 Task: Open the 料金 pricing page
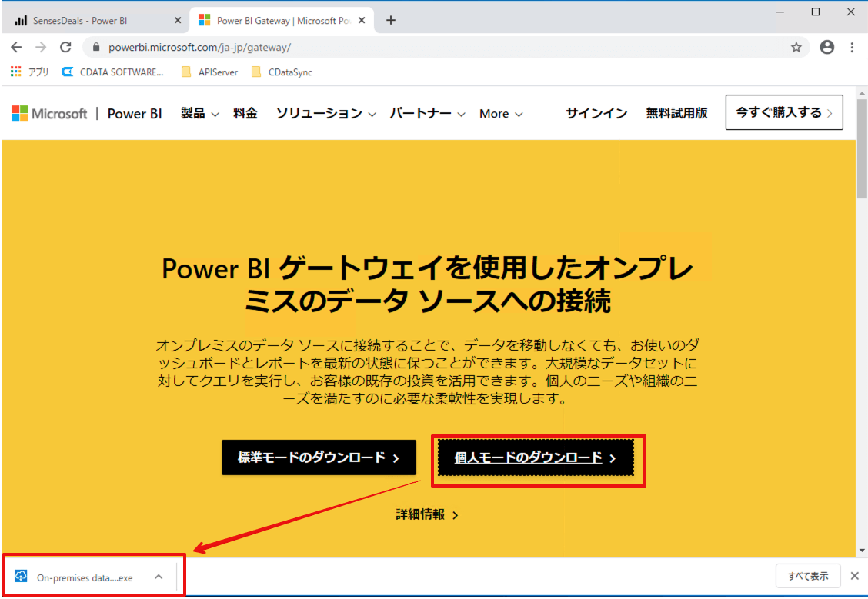[245, 113]
